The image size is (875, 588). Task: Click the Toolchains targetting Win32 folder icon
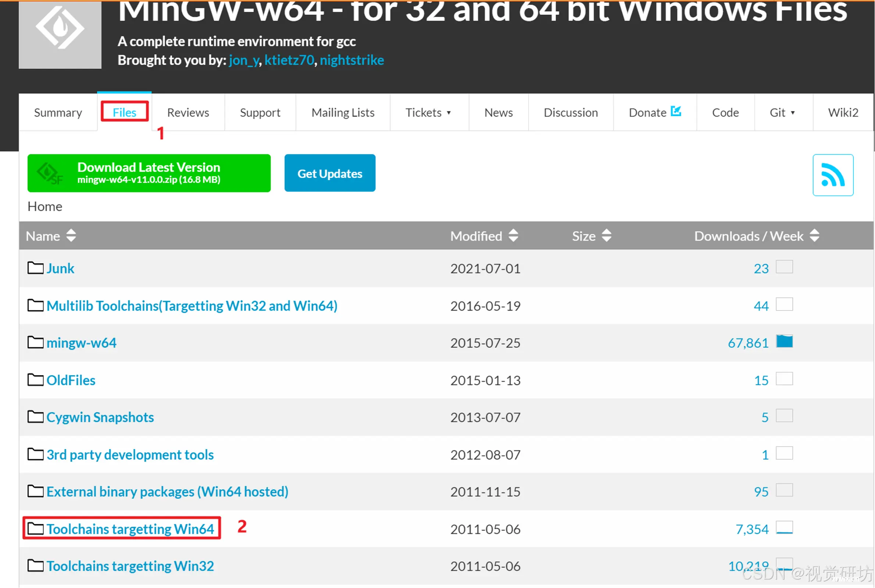tap(36, 566)
